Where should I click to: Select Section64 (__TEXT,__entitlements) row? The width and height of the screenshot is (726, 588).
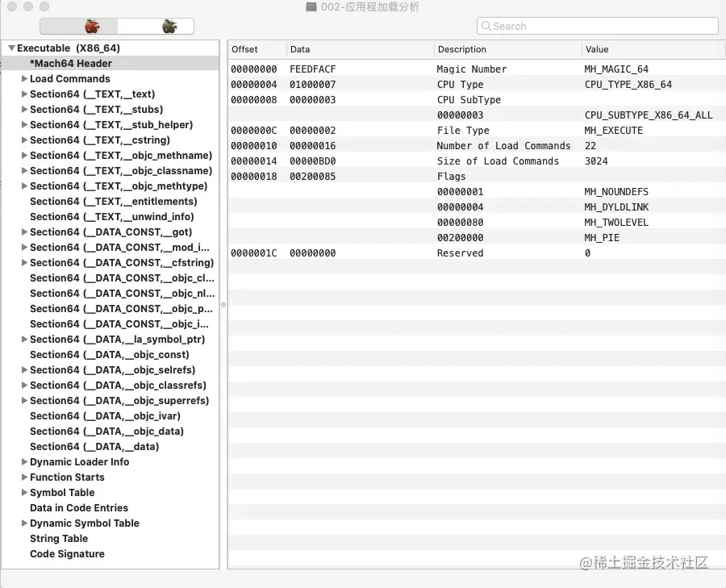pyautogui.click(x=111, y=202)
